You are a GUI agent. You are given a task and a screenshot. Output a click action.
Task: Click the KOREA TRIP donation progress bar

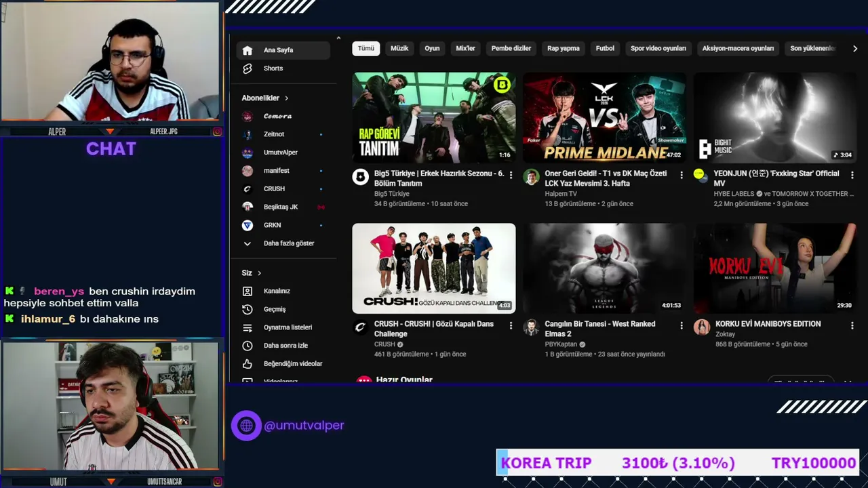tap(677, 463)
